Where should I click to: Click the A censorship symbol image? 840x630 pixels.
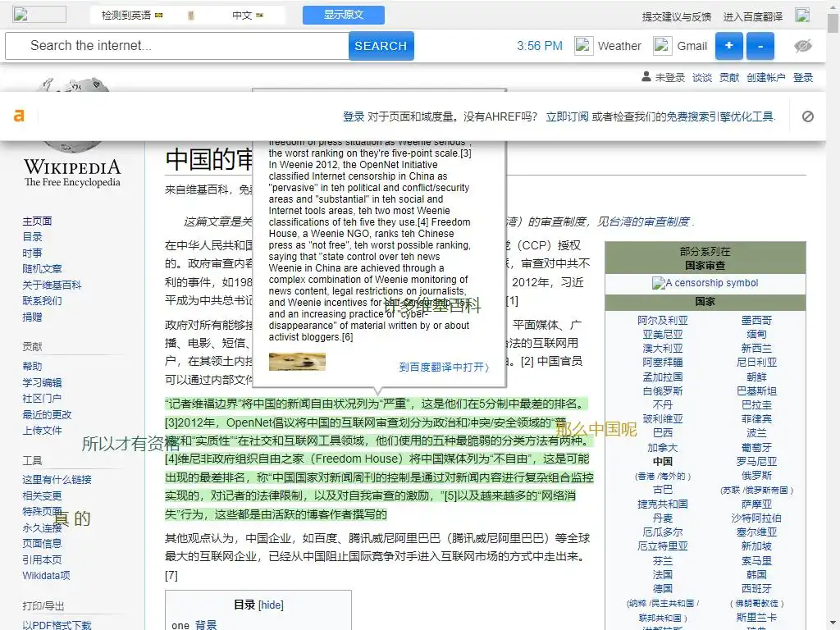tap(705, 283)
